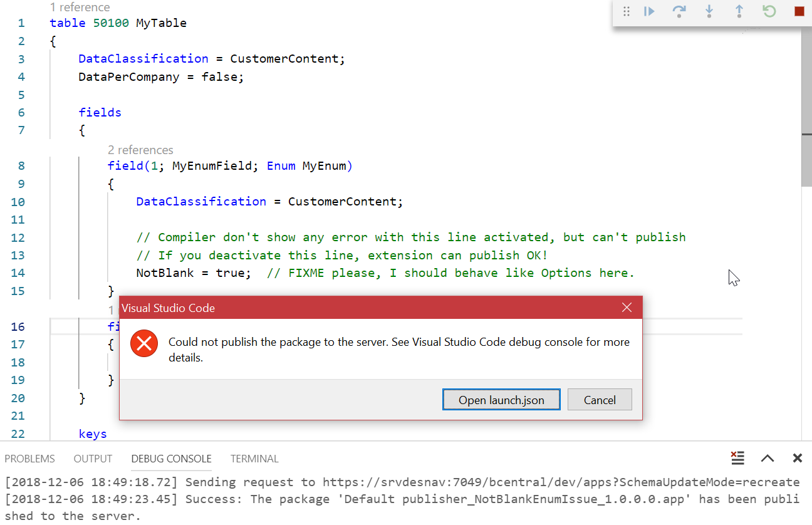Open the '1 reference' CodeLens above MyTable
This screenshot has height=525, width=812.
coord(80,8)
